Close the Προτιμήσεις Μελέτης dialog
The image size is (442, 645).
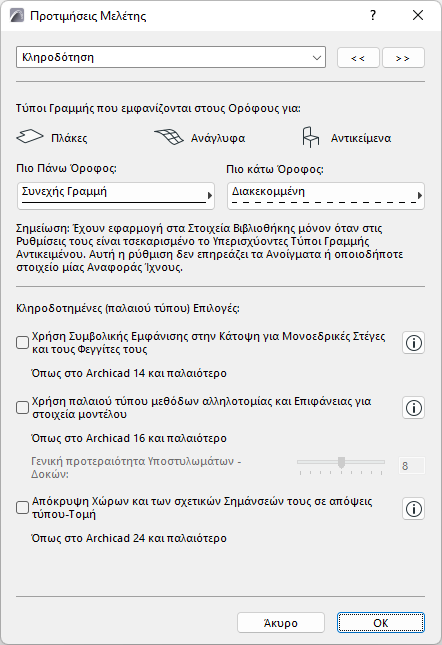(x=418, y=16)
